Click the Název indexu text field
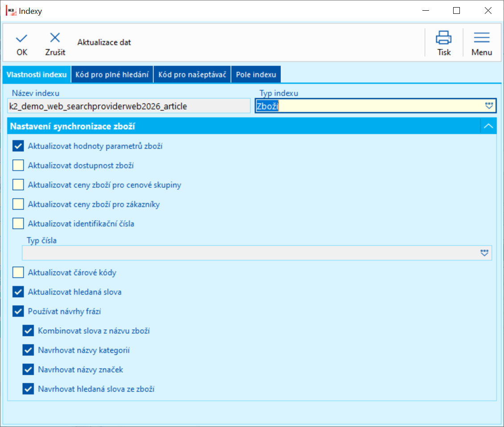The width and height of the screenshot is (504, 427). [x=129, y=106]
